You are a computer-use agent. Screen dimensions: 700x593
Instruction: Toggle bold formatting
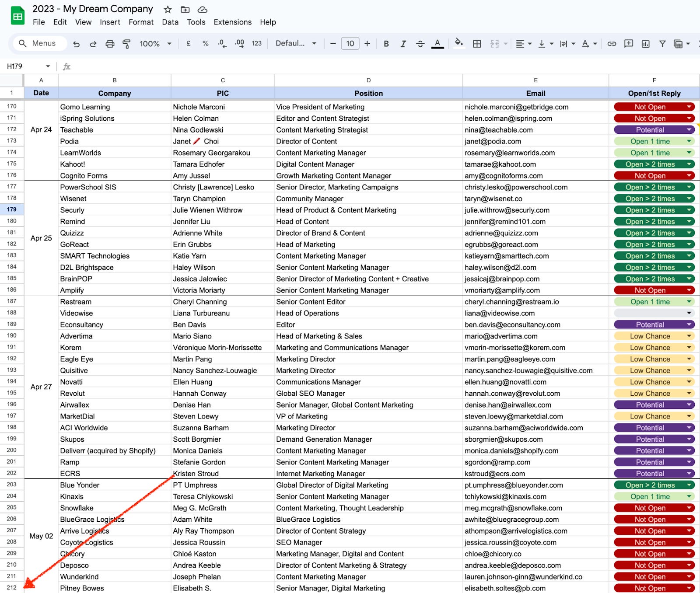[x=386, y=44]
